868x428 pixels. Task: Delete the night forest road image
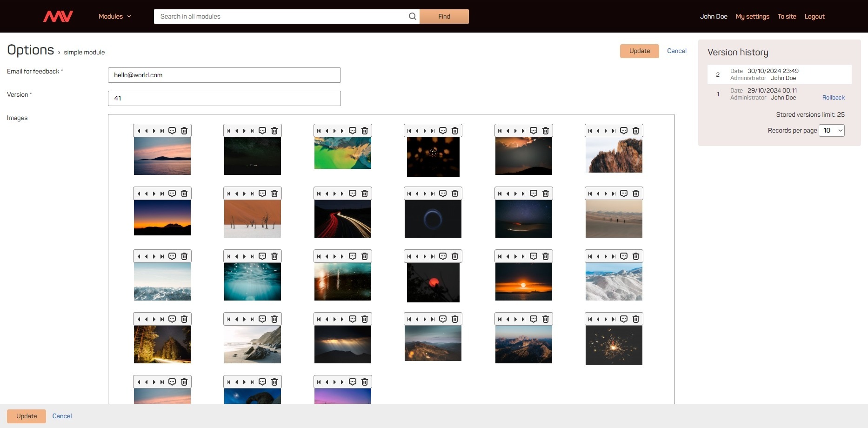click(184, 319)
